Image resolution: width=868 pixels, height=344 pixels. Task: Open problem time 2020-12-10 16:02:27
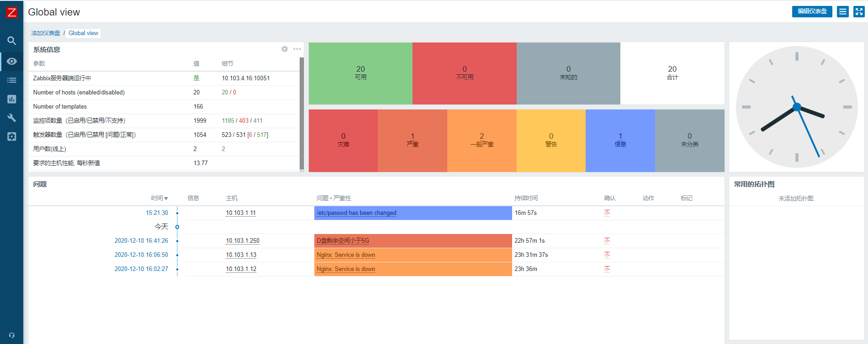141,269
